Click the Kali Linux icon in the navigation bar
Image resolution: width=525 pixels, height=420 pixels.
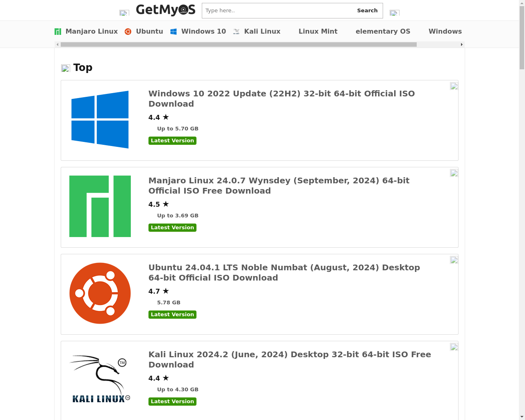(x=236, y=32)
